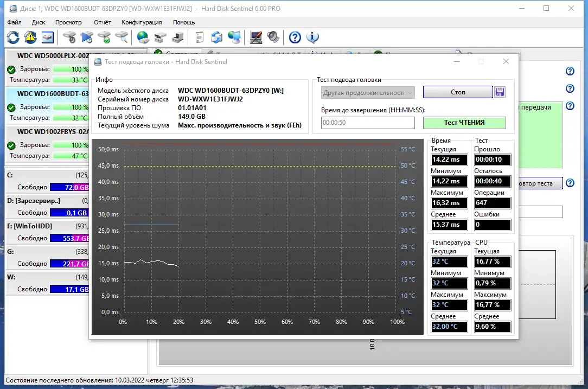The height and width of the screenshot is (389, 588).
Task: Click the disk with dial test icon
Action: pyautogui.click(x=69, y=37)
